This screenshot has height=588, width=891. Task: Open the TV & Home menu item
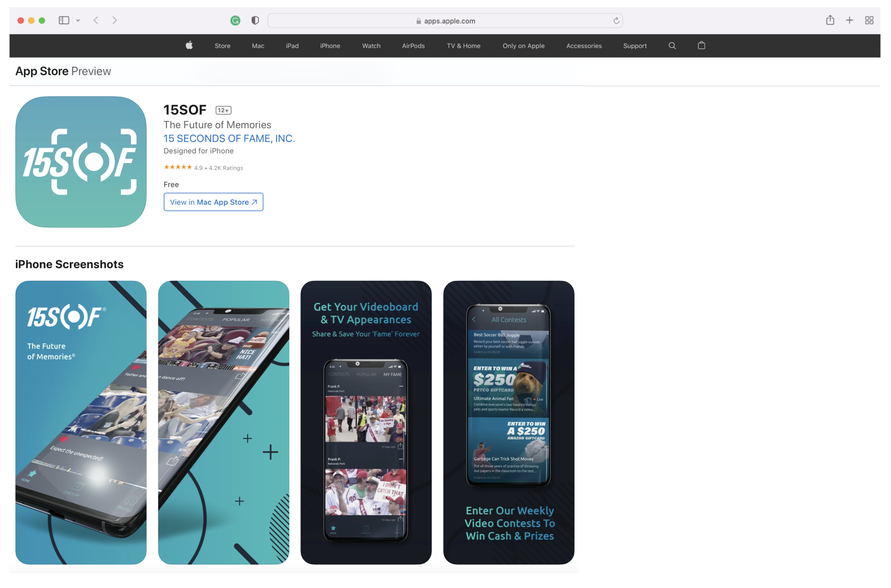(463, 46)
